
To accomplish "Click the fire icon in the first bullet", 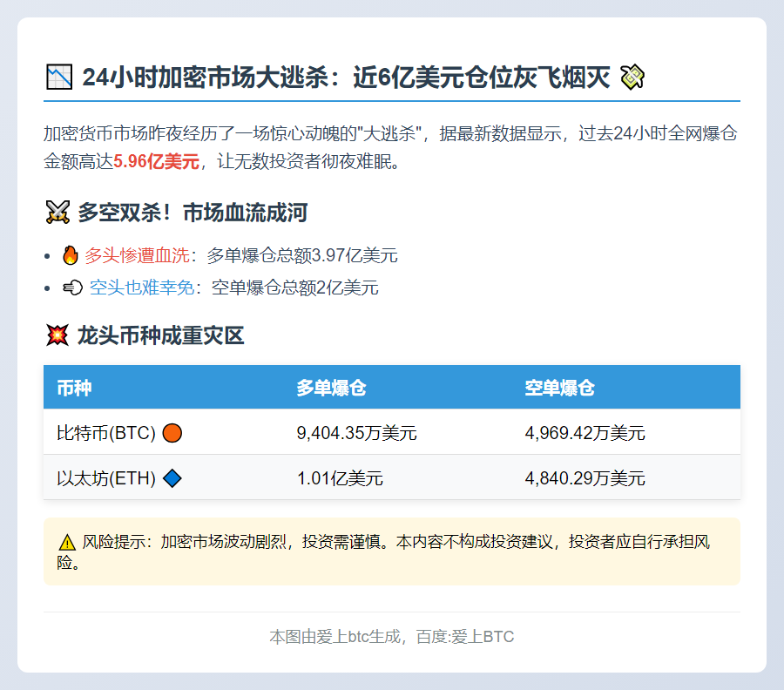I will coord(70,255).
